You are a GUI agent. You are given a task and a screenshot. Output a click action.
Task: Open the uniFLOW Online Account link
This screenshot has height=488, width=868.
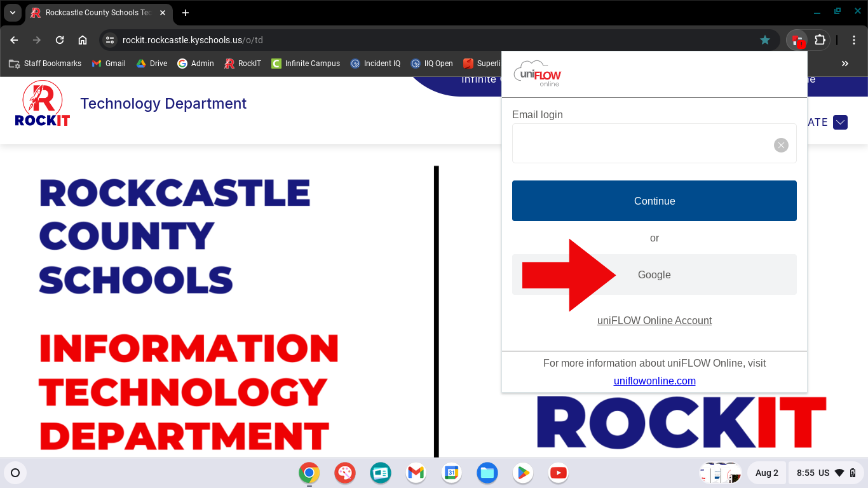[x=654, y=320]
